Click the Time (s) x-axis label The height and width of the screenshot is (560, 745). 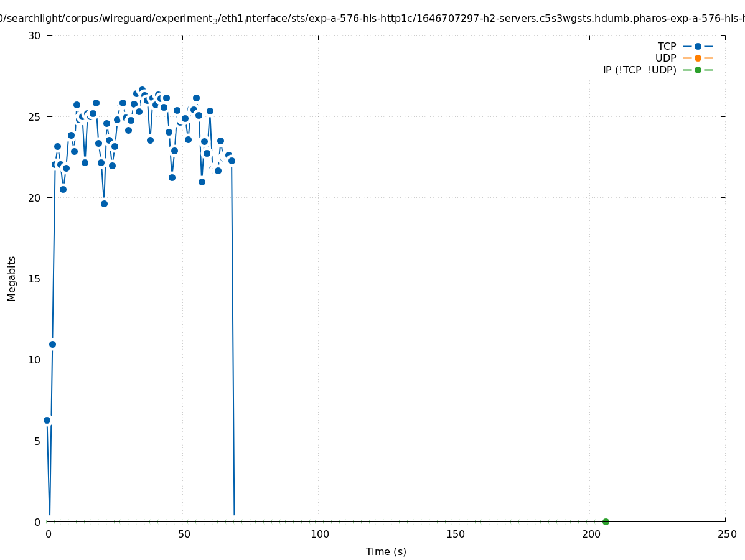click(386, 552)
